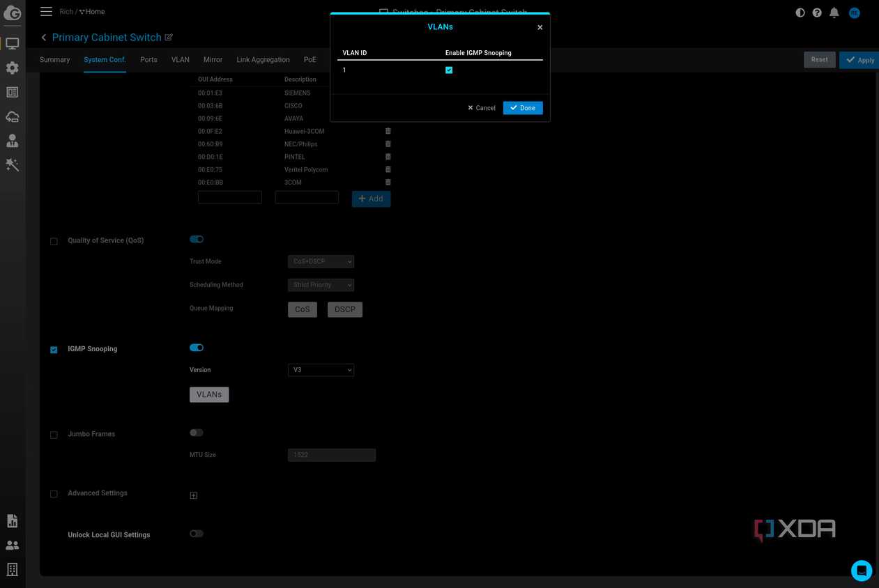Toggle the dark/light contrast theme icon
Image resolution: width=879 pixels, height=588 pixels.
[800, 13]
